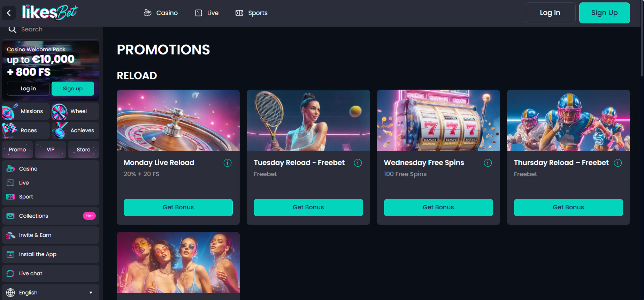The height and width of the screenshot is (300, 644).
Task: Select the Promo tab in sidebar
Action: (17, 150)
